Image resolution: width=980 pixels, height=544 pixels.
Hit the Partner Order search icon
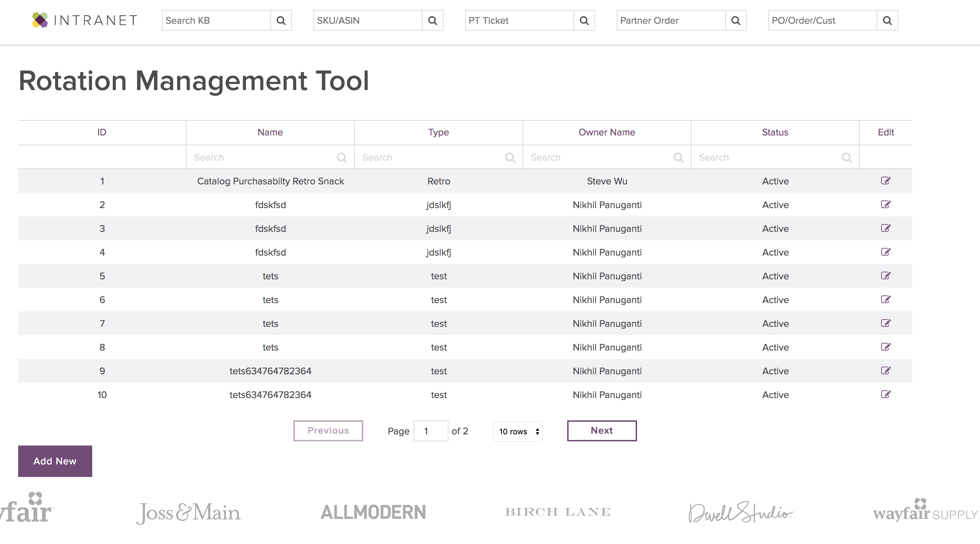coord(736,21)
